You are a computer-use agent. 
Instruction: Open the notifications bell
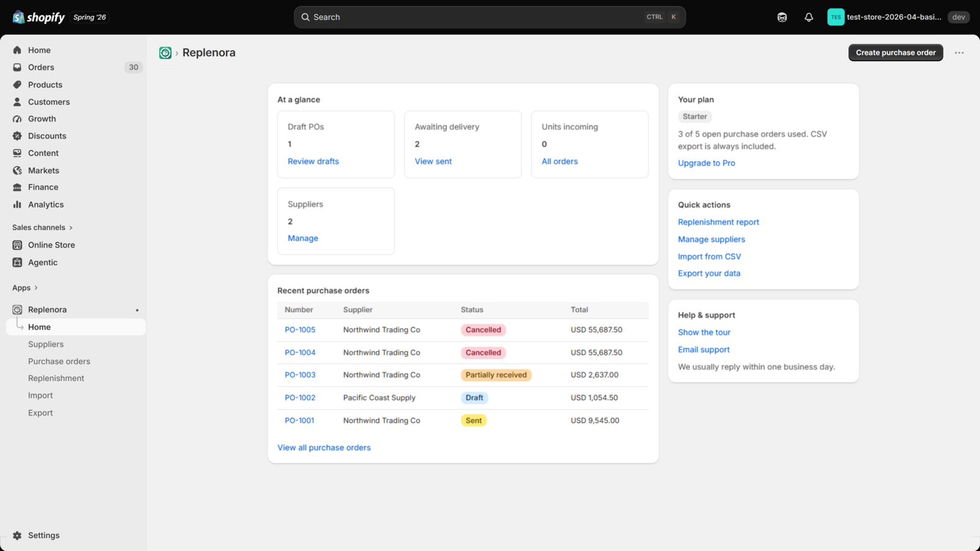[809, 17]
